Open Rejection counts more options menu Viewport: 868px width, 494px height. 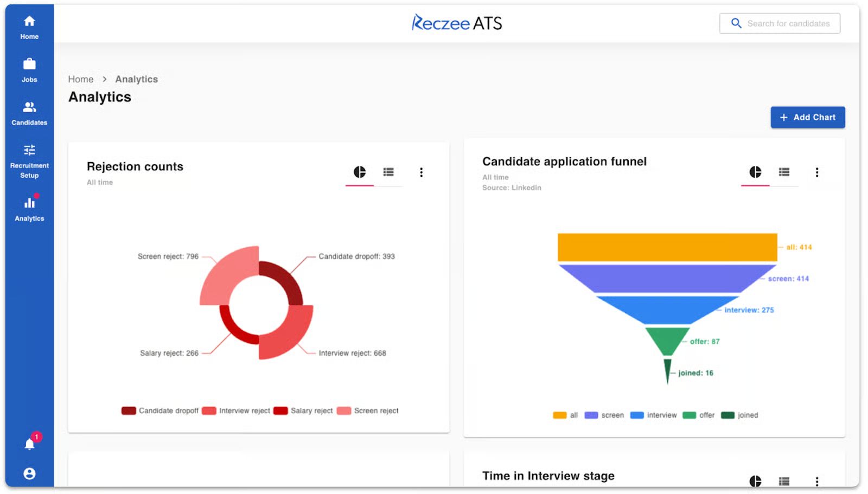click(421, 172)
